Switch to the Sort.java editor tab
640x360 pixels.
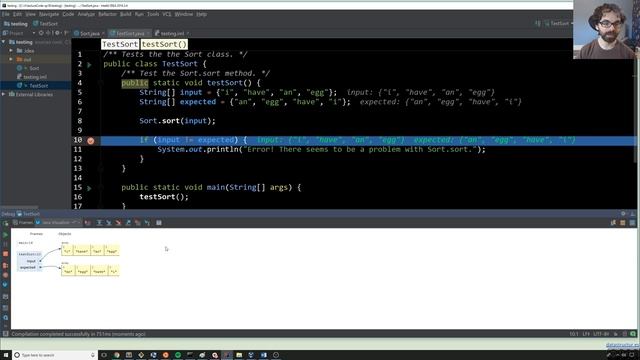pos(89,33)
